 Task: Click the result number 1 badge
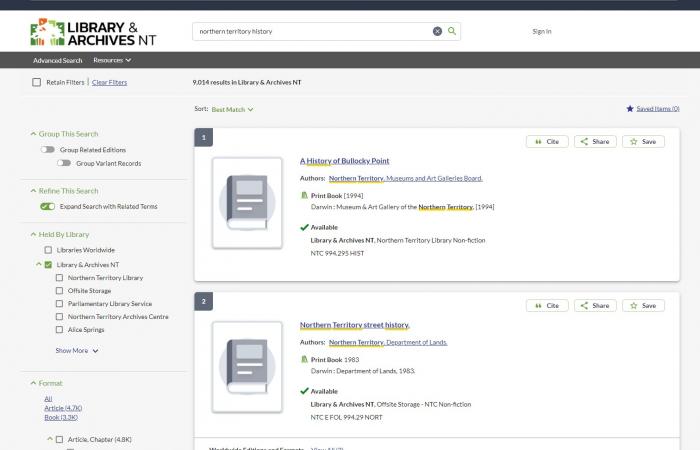204,138
